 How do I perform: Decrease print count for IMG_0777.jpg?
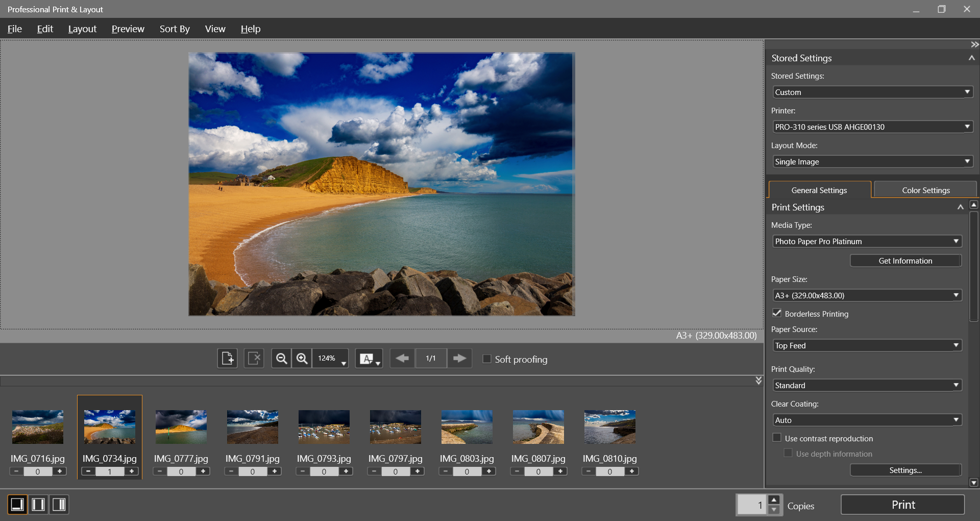tap(160, 471)
